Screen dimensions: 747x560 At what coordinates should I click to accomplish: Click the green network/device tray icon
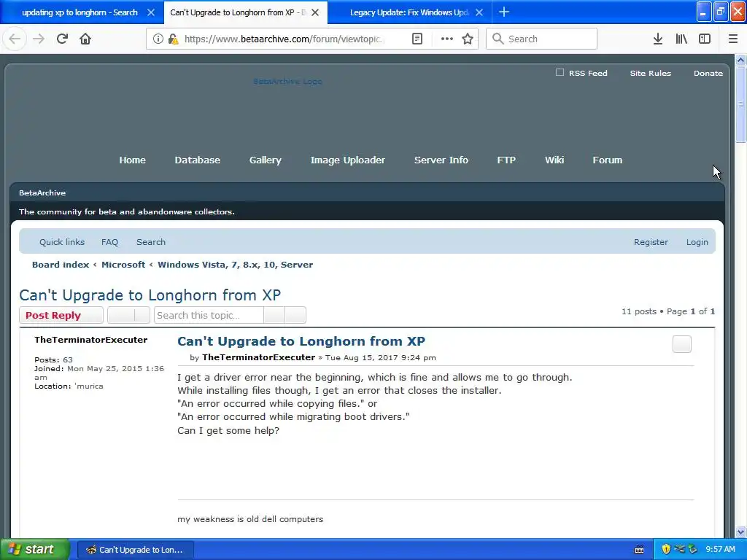pyautogui.click(x=693, y=549)
